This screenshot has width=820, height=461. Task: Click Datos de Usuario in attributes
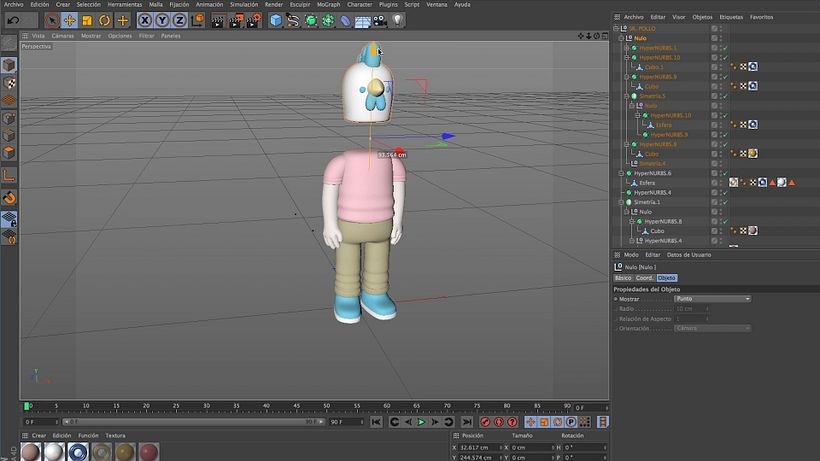689,255
